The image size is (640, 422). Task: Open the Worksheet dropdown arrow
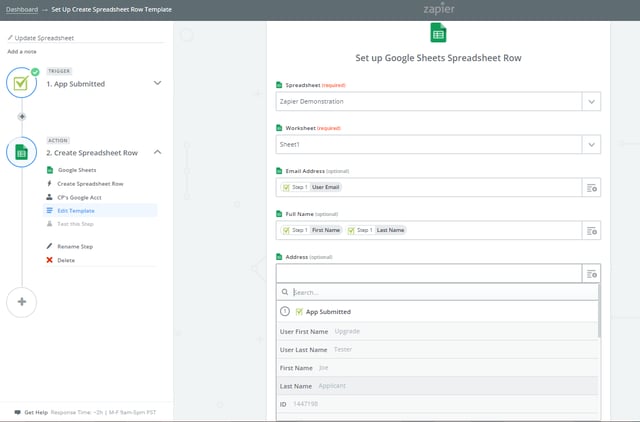(x=591, y=144)
